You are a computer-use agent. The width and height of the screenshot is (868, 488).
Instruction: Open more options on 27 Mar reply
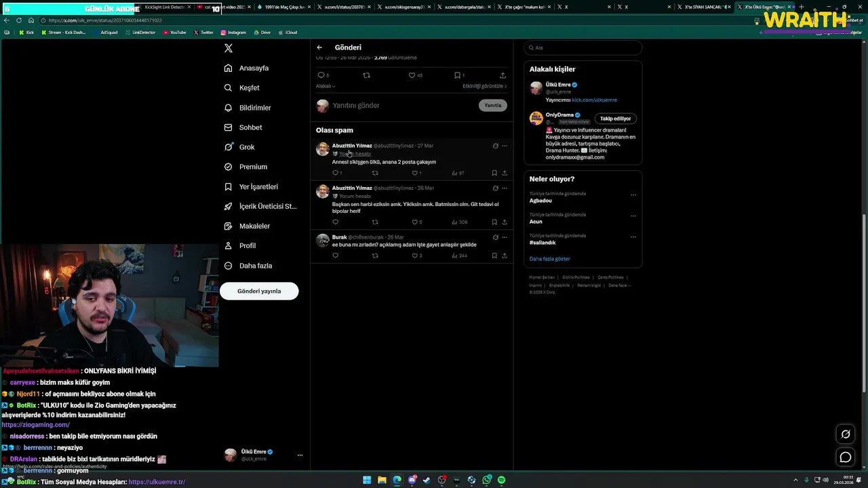[x=504, y=146]
